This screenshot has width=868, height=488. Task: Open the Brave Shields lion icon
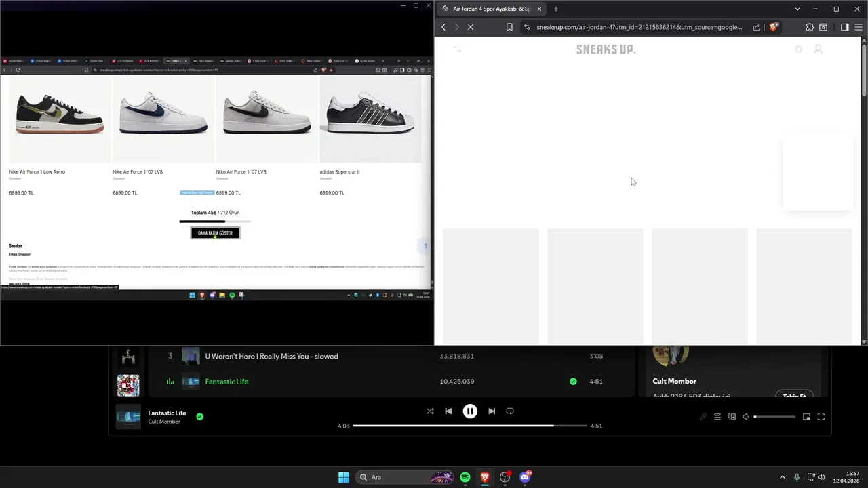coord(774,27)
